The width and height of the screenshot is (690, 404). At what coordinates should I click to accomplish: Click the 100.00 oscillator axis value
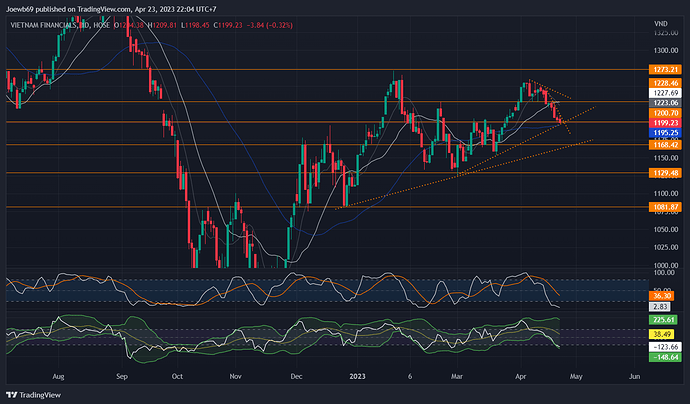664,273
